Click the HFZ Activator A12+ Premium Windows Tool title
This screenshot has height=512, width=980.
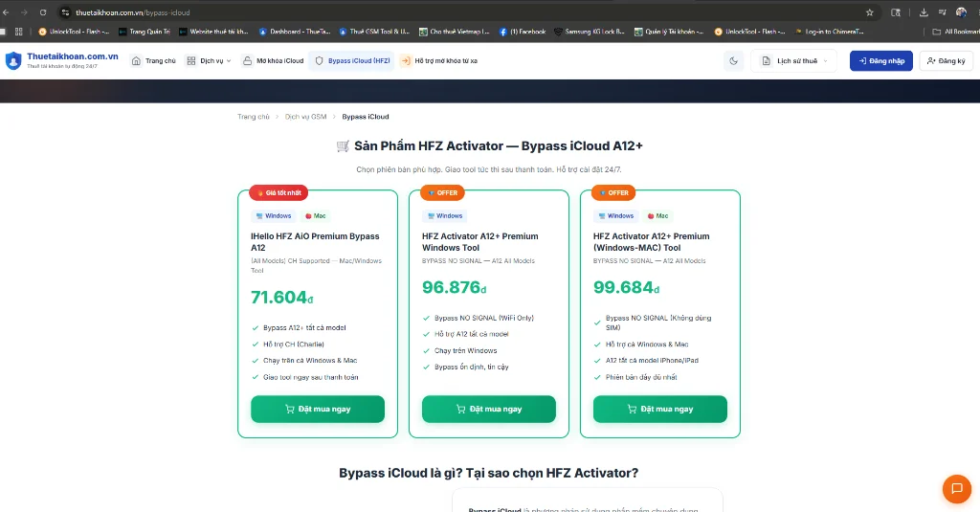(480, 242)
